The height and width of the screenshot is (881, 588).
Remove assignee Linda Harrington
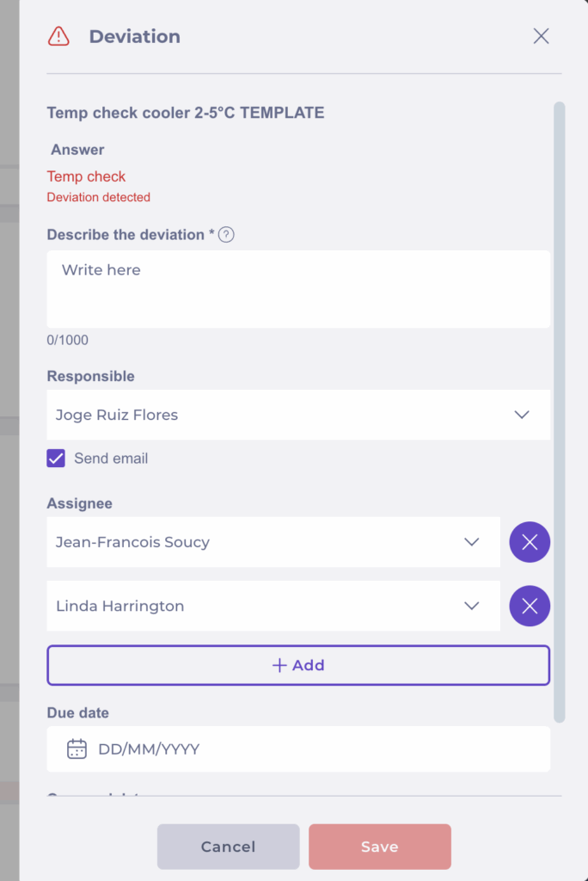click(x=530, y=606)
